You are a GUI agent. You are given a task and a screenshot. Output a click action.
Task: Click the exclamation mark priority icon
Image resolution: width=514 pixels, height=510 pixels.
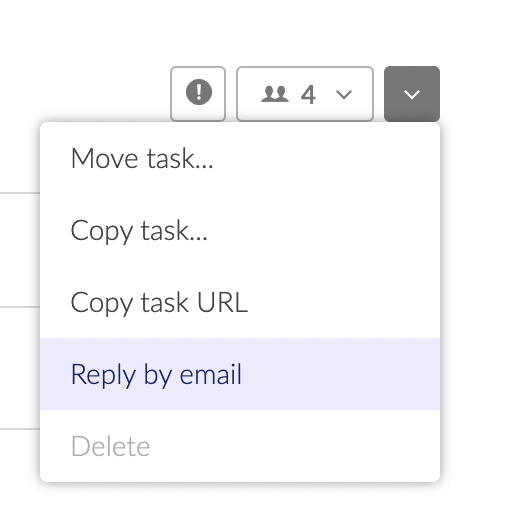(199, 92)
